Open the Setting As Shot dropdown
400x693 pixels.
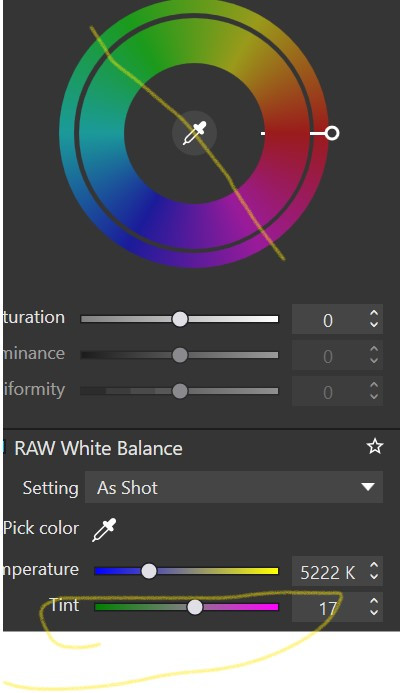point(234,487)
